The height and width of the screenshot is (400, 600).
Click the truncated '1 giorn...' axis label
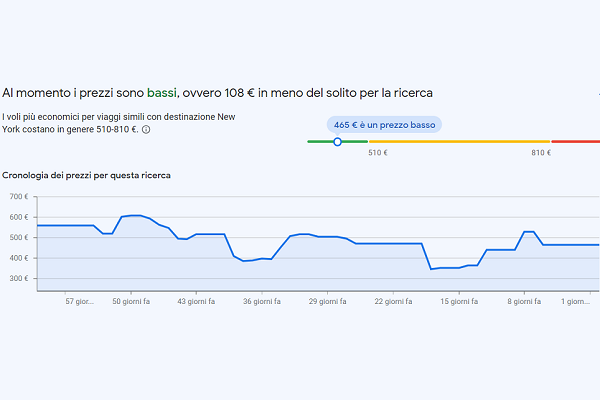coord(576,302)
